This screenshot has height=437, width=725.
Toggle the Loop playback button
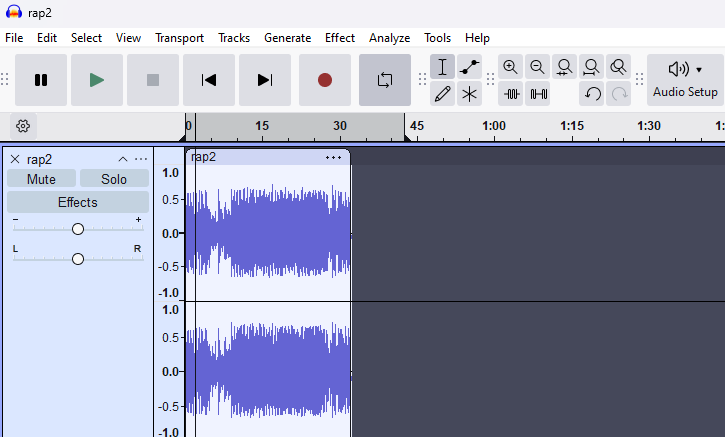385,80
